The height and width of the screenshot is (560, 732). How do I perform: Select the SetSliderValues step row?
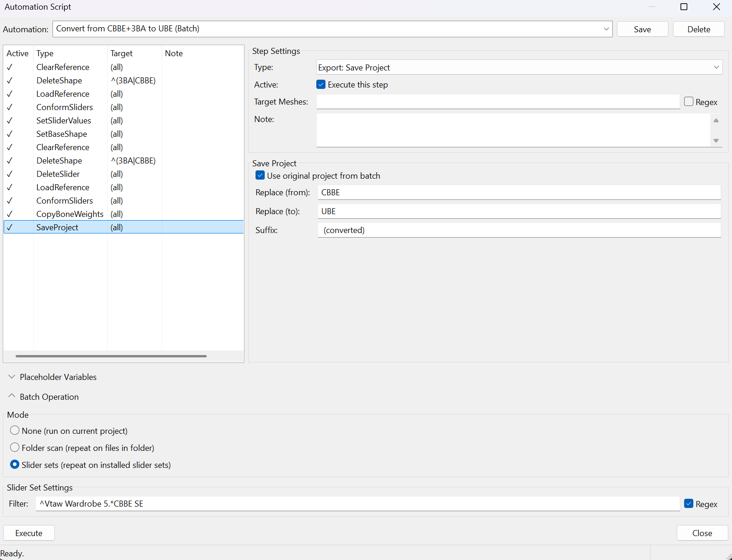coord(123,121)
